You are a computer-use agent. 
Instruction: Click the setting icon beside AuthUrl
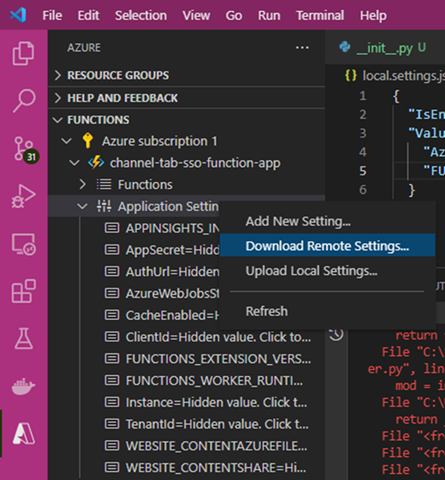(112, 272)
